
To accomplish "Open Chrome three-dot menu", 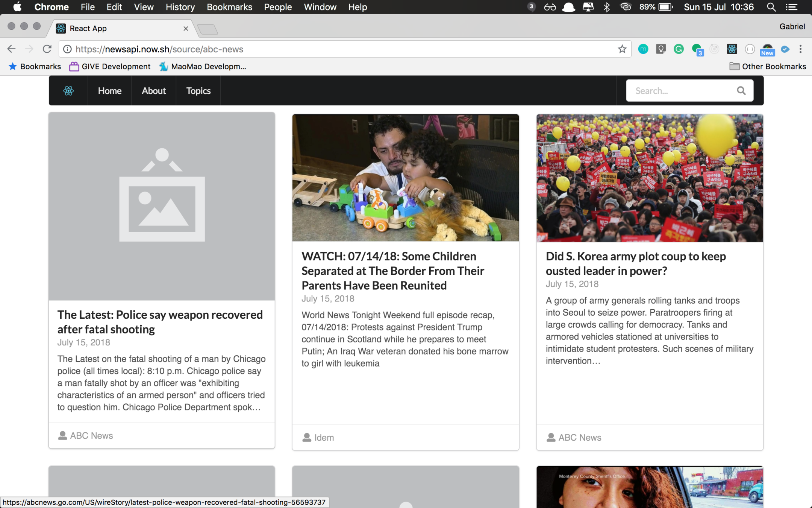I will coord(800,49).
